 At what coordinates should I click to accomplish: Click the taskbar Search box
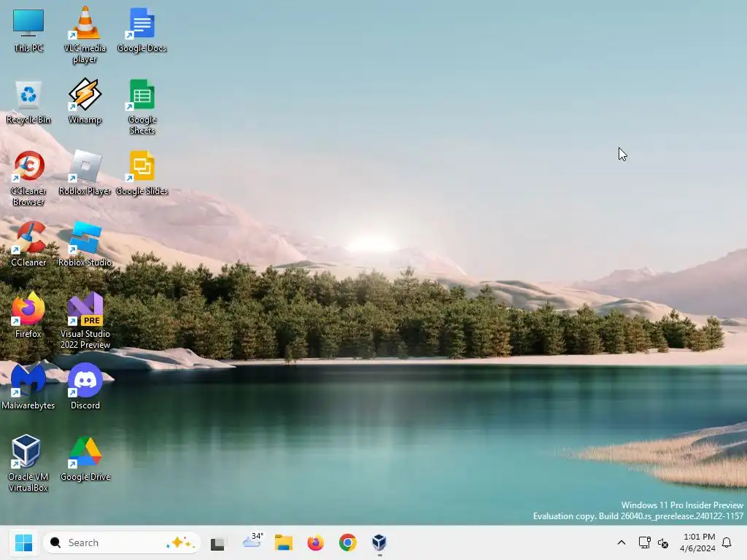pos(122,542)
